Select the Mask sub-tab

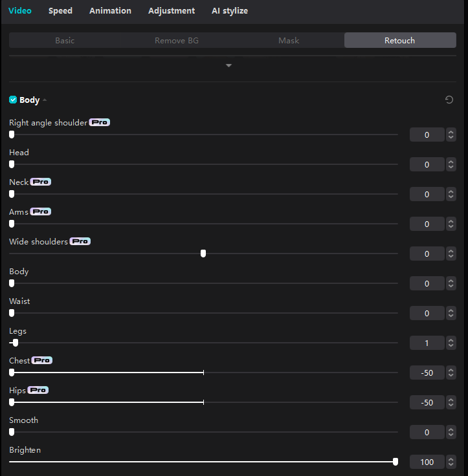coord(289,40)
